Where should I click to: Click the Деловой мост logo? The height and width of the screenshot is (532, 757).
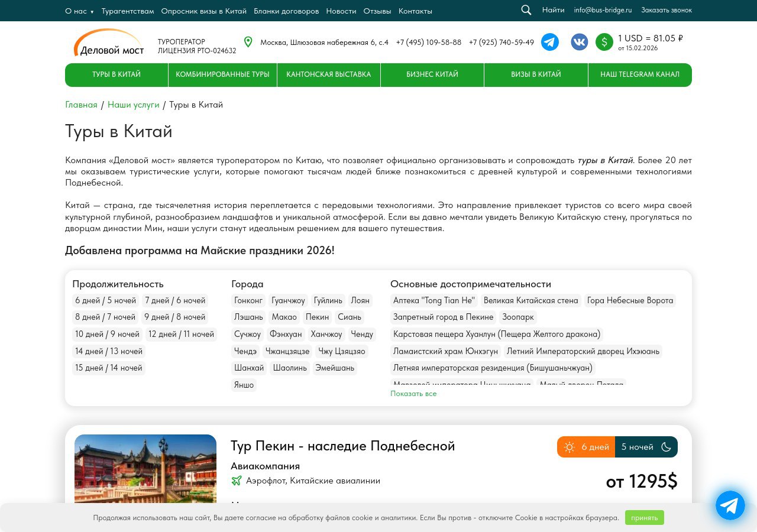click(x=109, y=43)
